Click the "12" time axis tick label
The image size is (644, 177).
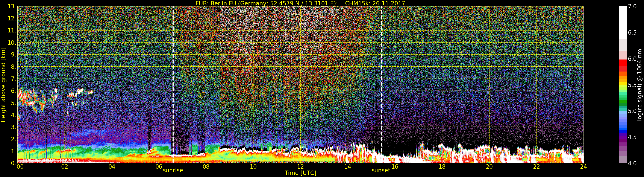[x=300, y=166]
